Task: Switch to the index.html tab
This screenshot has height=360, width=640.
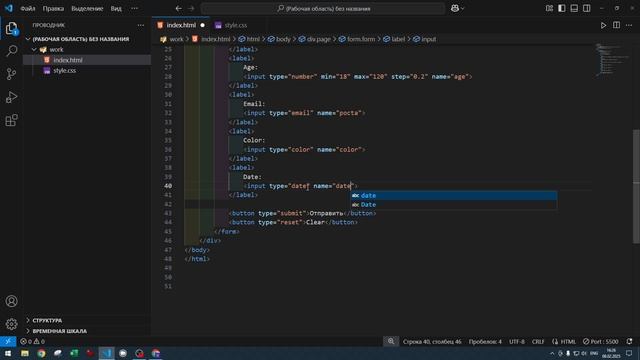Action: [x=181, y=25]
